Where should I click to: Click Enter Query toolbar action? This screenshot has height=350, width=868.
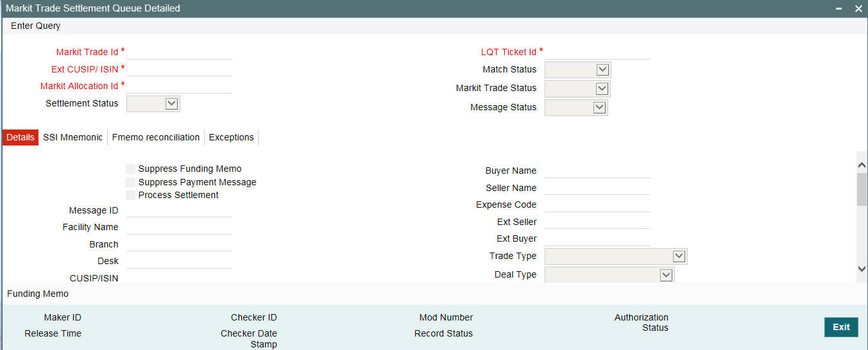(x=36, y=26)
